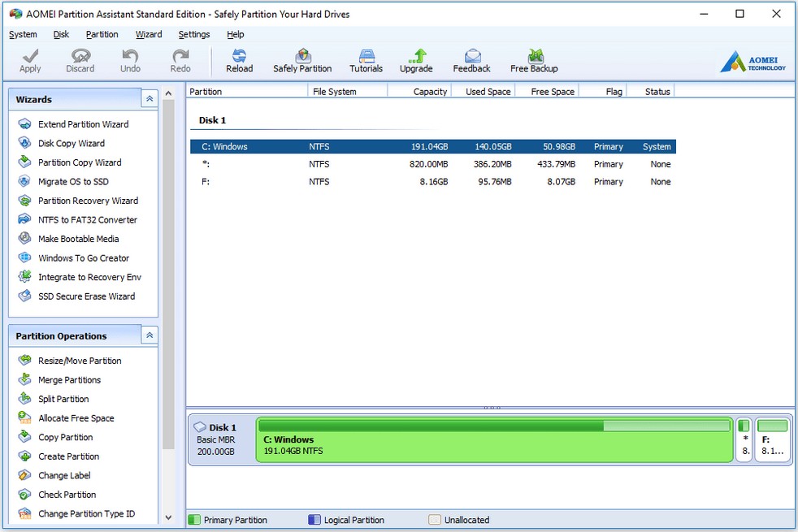
Task: Click the Redo arrow icon
Action: tap(180, 55)
